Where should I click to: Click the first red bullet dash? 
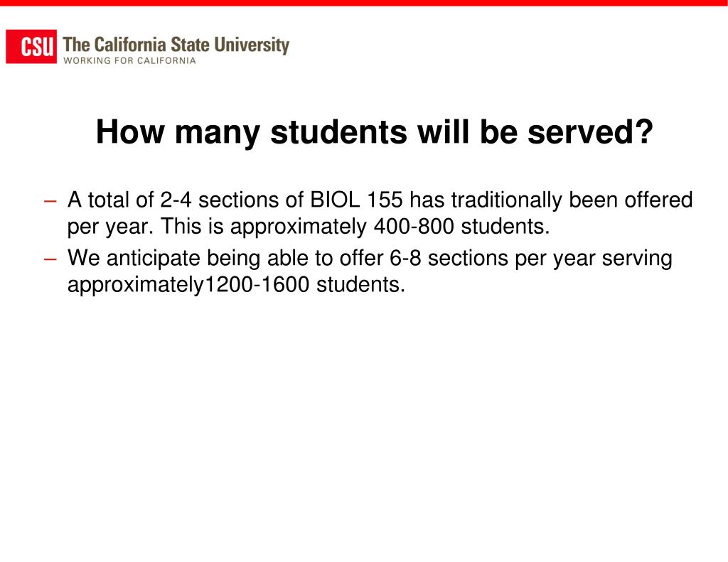click(50, 201)
